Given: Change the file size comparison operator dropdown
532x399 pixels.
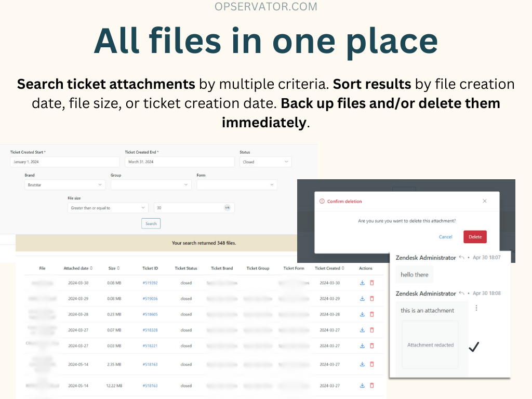Looking at the screenshot, I should coord(108,208).
